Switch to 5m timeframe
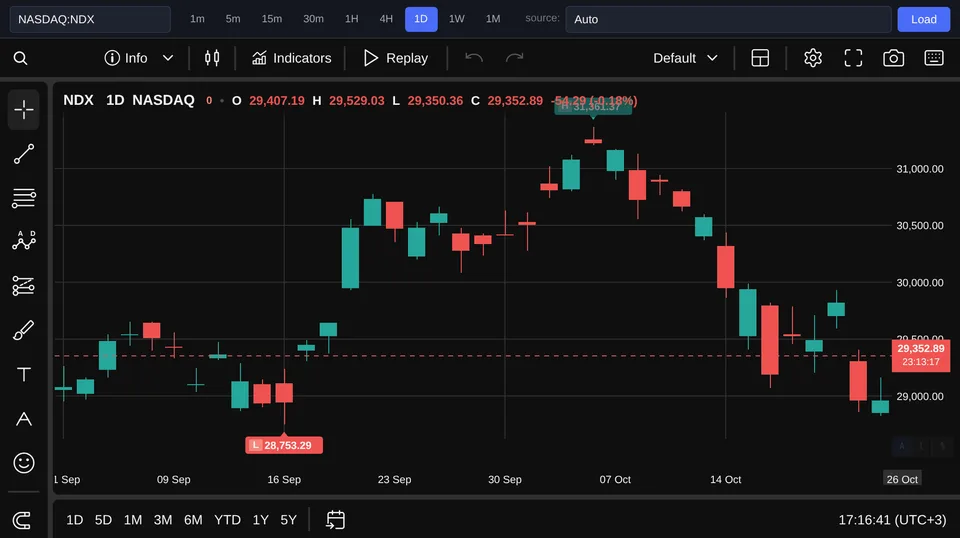 tap(233, 19)
